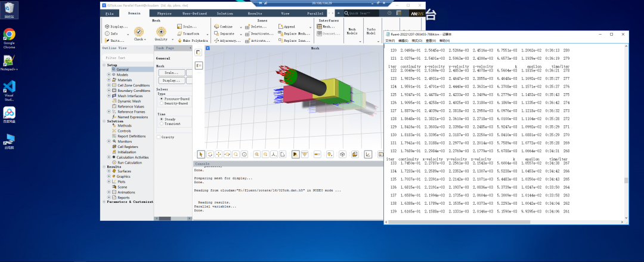Image resolution: width=644 pixels, height=262 pixels.
Task: Select Density-Based solver type
Action: [x=174, y=104]
